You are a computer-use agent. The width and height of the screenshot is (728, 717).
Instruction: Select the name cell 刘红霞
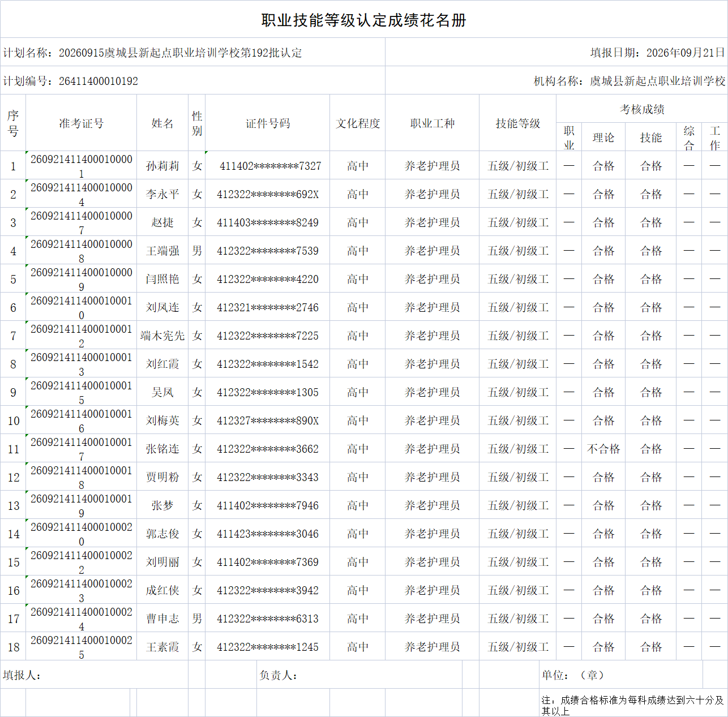(162, 364)
